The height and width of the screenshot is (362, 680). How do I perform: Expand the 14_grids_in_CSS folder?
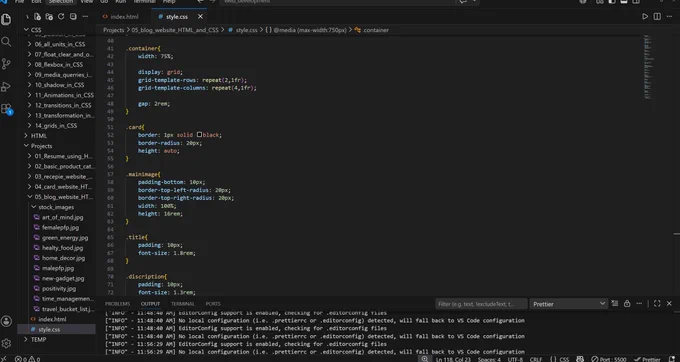pyautogui.click(x=56, y=125)
